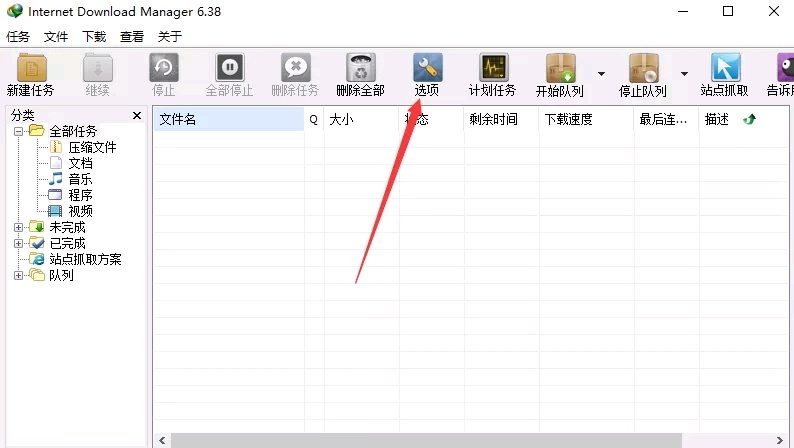Expand the 已完成 tree node
794x448 pixels.
click(x=18, y=243)
